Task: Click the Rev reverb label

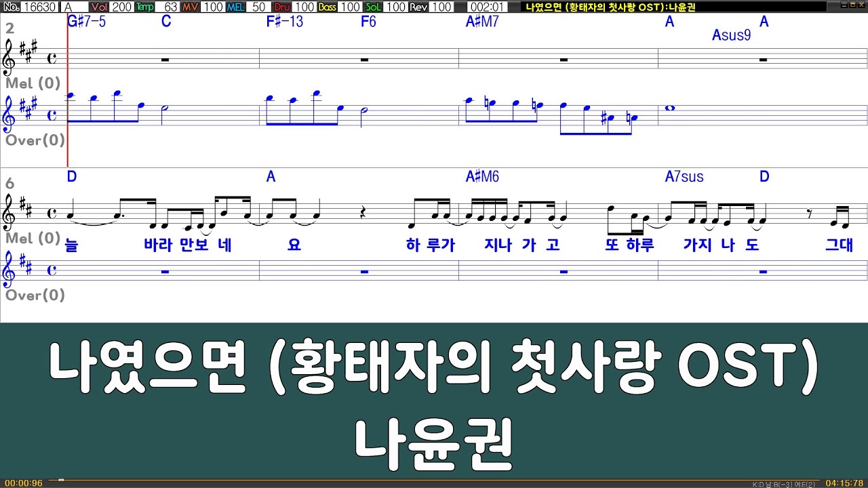Action: tap(418, 7)
